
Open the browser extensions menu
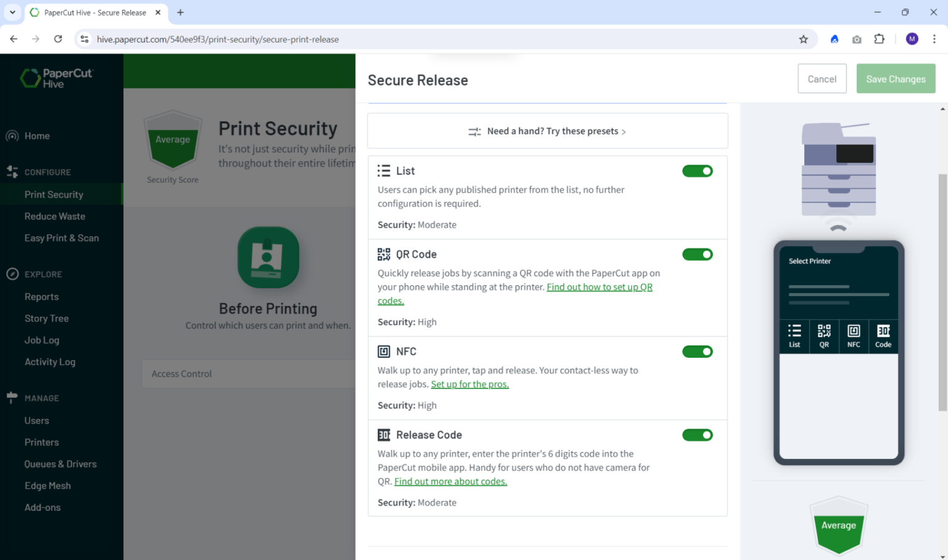coord(879,39)
